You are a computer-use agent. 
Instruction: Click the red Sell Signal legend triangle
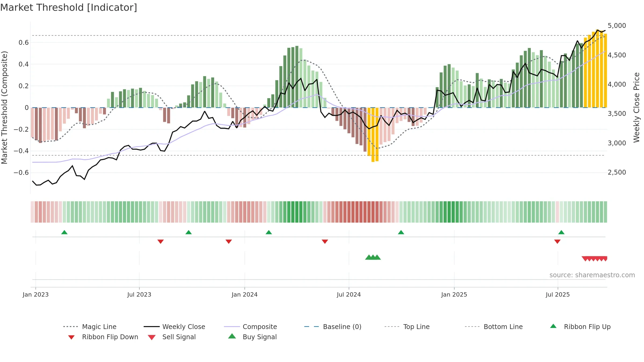152,337
